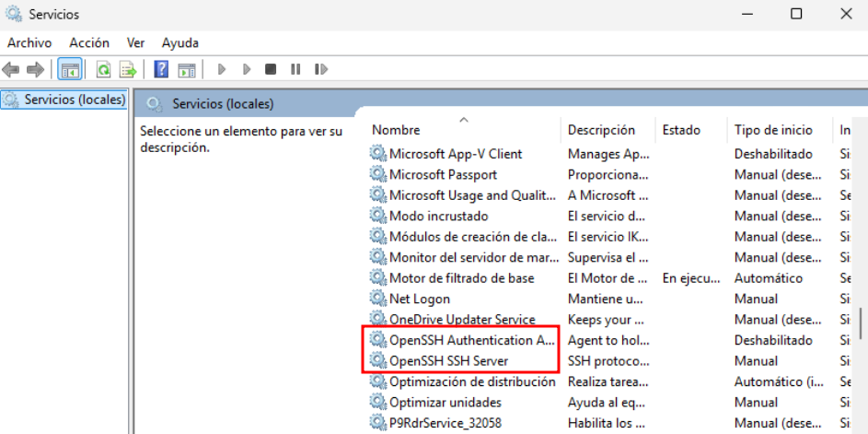Sort services by the Nombre column header
The image size is (868, 434).
(x=396, y=130)
